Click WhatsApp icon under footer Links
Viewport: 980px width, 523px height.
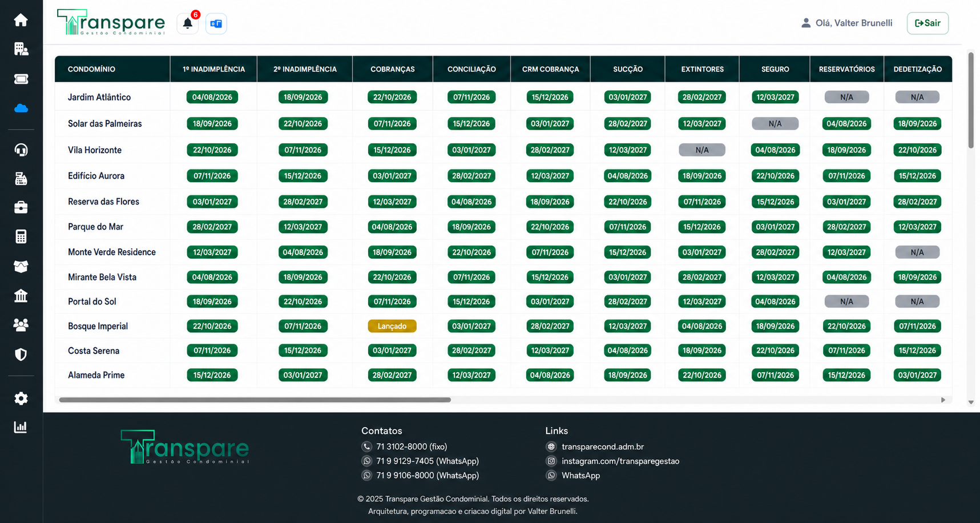tap(551, 475)
